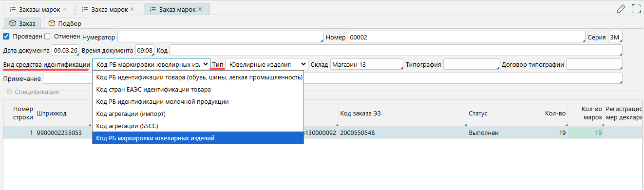
Task: Click the pencil edit icon
Action: click(621, 8)
